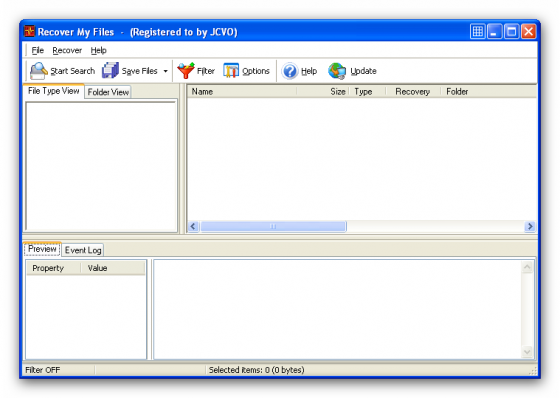
Task: Click the grid icon in title bar
Action: pyautogui.click(x=478, y=31)
